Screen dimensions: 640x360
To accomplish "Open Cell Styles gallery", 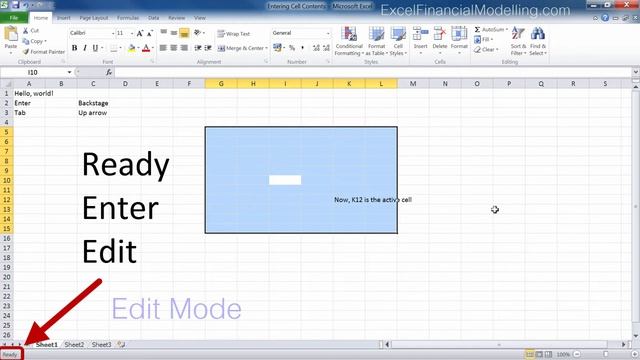I will click(398, 41).
